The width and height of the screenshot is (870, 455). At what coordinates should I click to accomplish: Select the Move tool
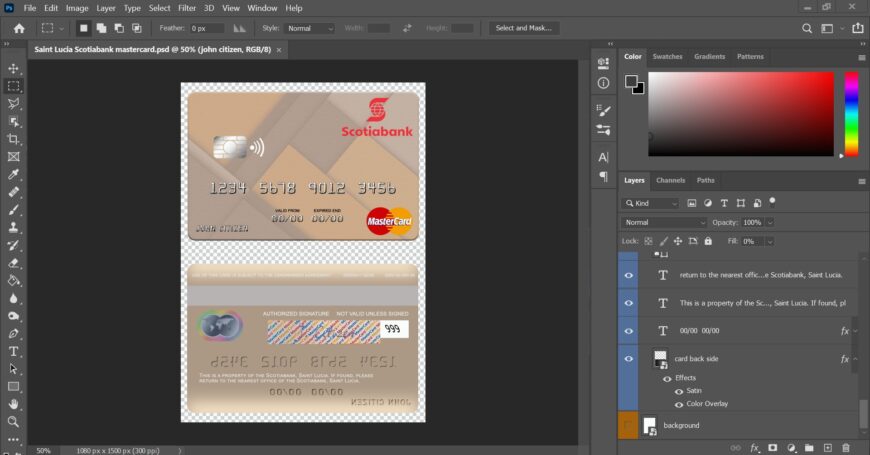pos(13,68)
